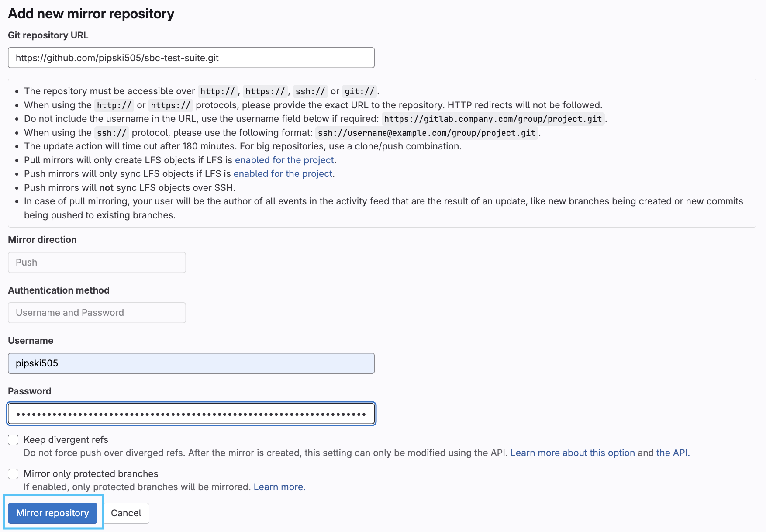Screen dimensions: 766x532
Task: Click 'Mirror only protected branches' label text
Action: tap(91, 474)
